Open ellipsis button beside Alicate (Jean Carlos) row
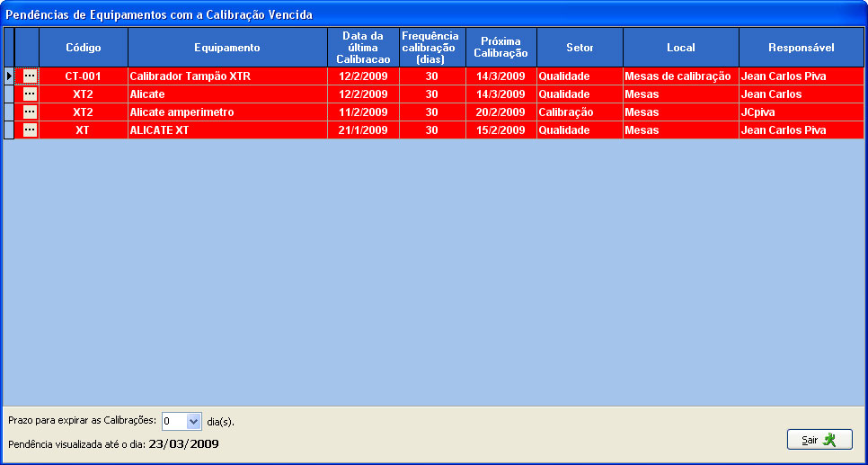 click(30, 94)
